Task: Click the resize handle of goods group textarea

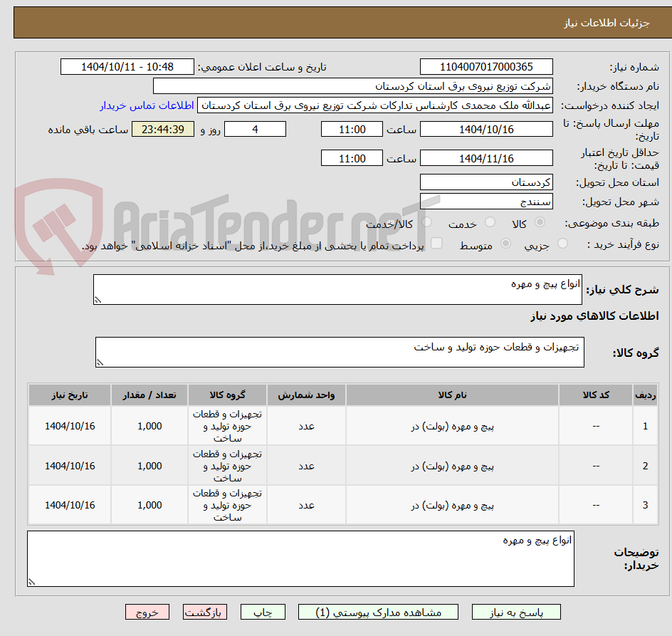Action: pos(100,363)
